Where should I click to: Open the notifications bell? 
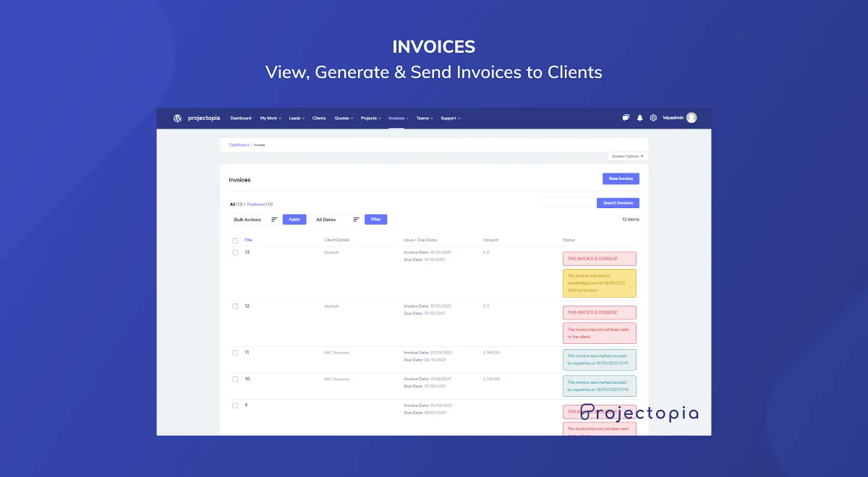pyautogui.click(x=639, y=118)
